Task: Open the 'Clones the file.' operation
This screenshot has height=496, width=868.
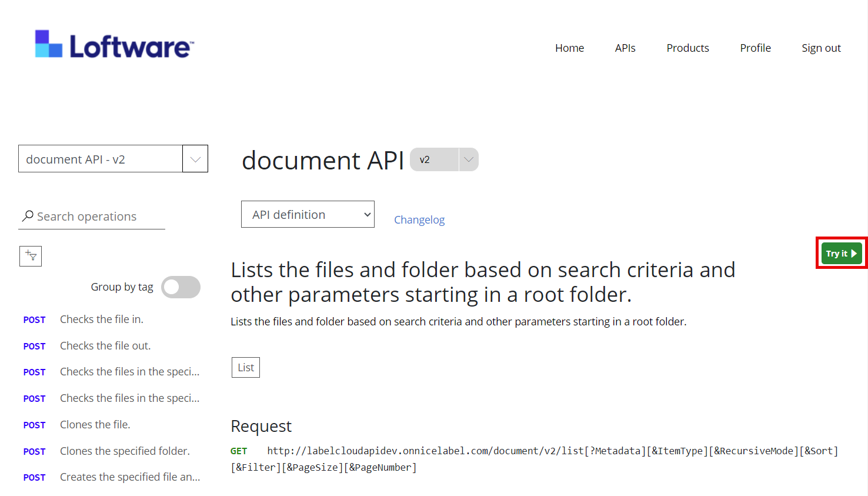Action: pos(95,425)
